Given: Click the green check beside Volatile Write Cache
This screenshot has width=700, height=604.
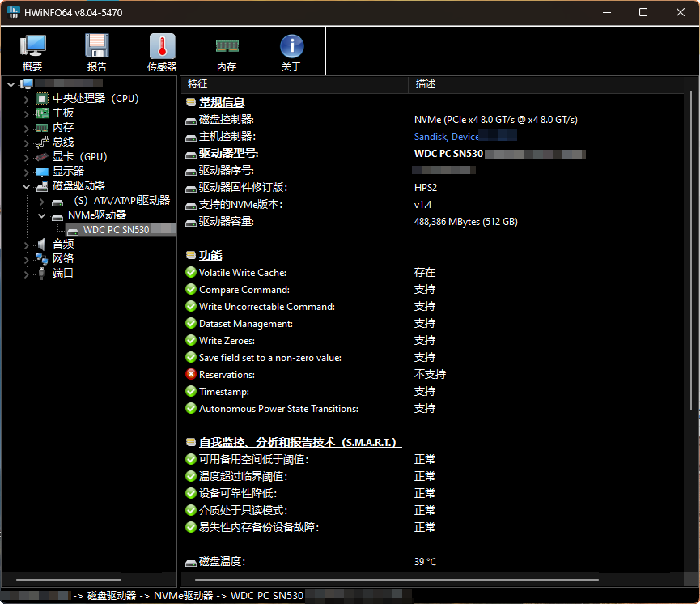Looking at the screenshot, I should [x=191, y=272].
